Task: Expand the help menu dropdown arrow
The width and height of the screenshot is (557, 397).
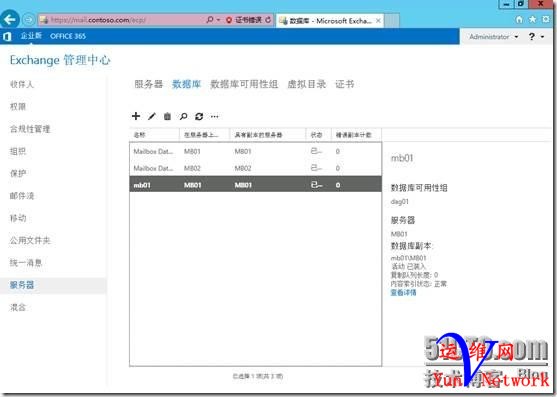Action: tap(543, 37)
